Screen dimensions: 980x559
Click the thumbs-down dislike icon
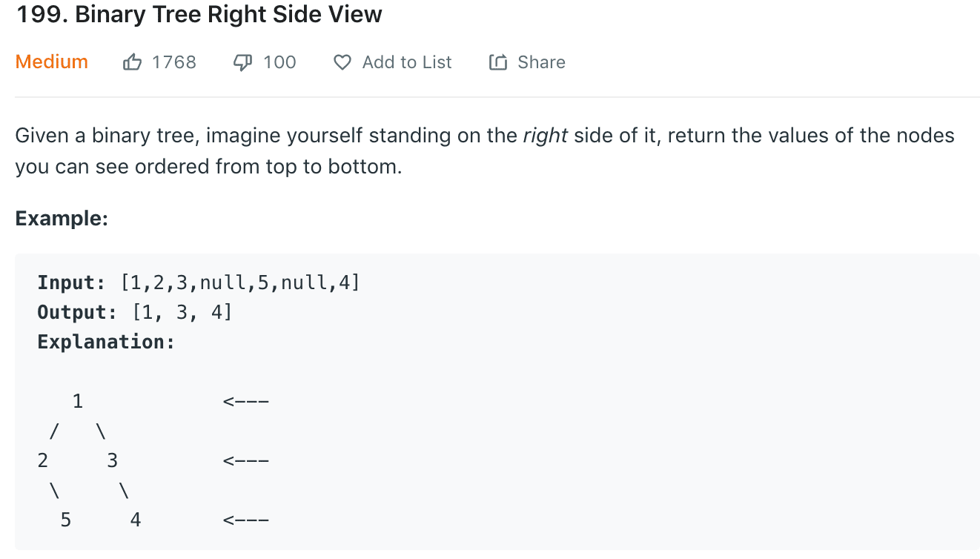click(242, 62)
